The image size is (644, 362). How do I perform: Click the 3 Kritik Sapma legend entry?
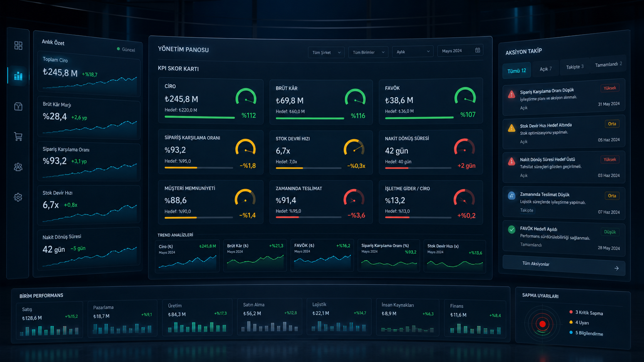tap(586, 313)
